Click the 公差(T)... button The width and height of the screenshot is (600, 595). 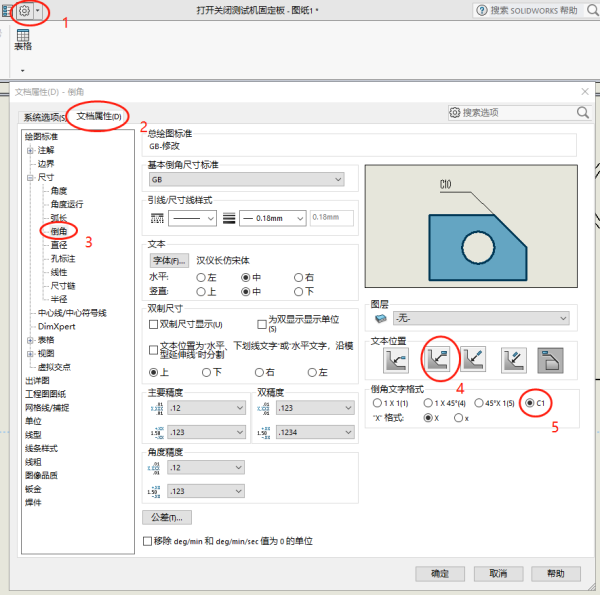[167, 518]
